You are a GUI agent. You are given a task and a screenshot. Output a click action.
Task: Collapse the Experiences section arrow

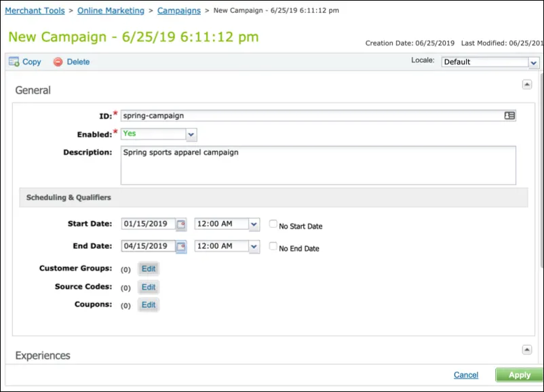pyautogui.click(x=526, y=350)
